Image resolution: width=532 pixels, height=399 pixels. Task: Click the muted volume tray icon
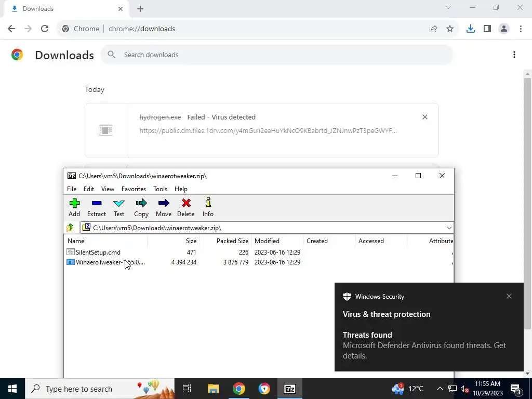(464, 389)
